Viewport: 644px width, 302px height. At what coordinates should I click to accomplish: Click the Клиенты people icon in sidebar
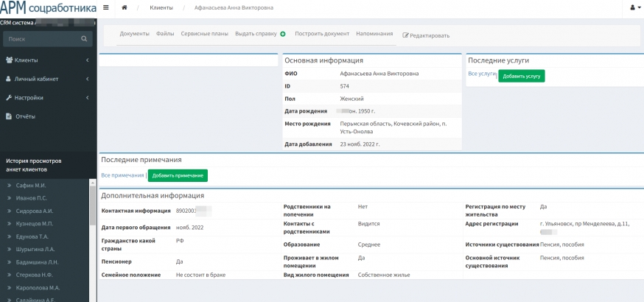9,60
